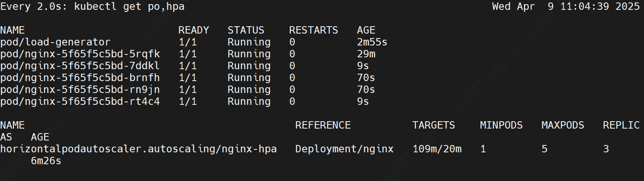This screenshot has width=644, height=181.
Task: Click the kubectl get po,hpa command text
Action: [x=129, y=7]
